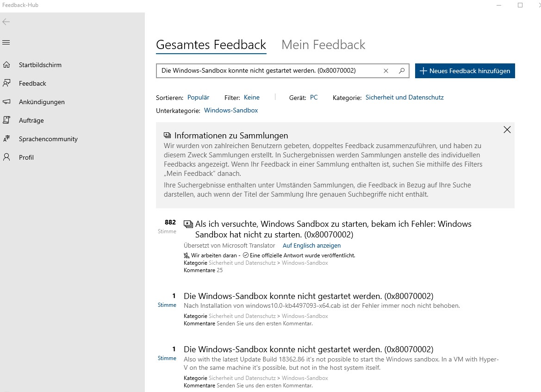541x392 pixels.
Task: Open Kategorie Sicherheit und Datenschutz dropdown
Action: tap(404, 97)
